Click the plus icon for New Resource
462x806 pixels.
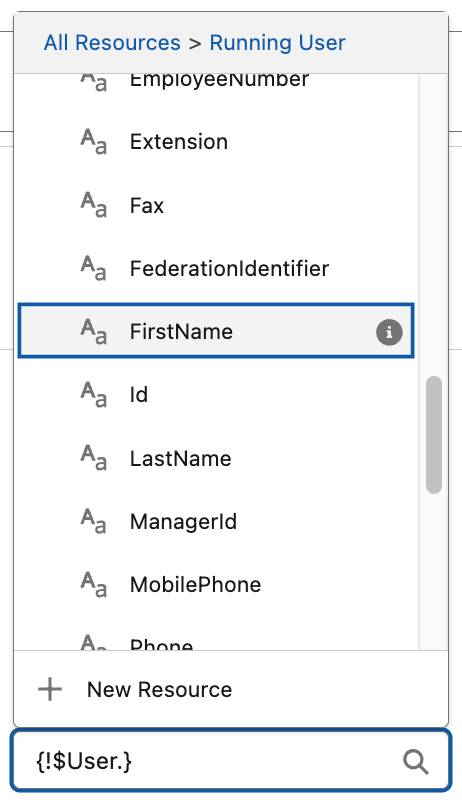(x=50, y=689)
